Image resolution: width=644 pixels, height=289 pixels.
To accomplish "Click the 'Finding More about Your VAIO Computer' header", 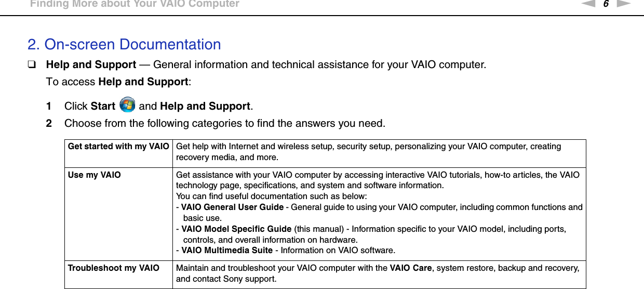I will [135, 4].
